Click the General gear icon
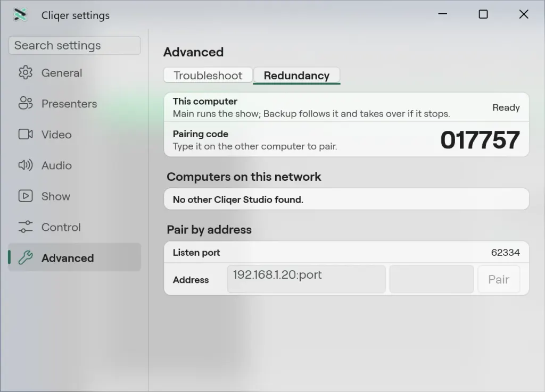This screenshot has height=392, width=545. [26, 72]
